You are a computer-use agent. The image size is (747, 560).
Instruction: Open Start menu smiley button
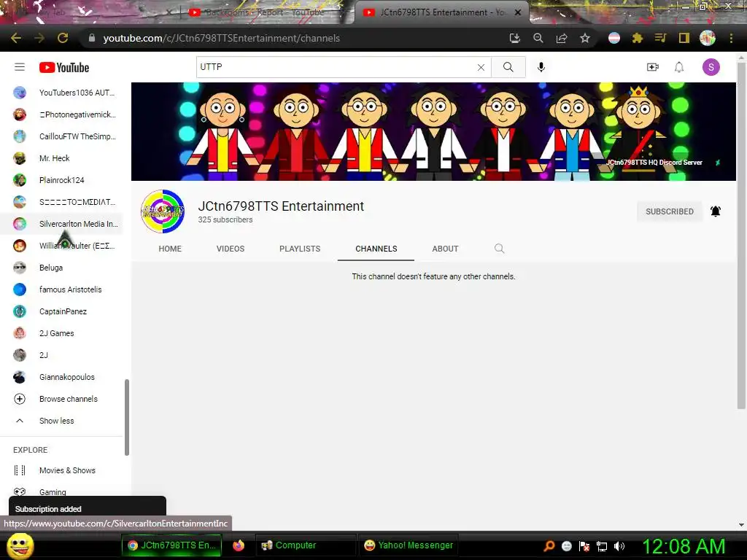[20, 545]
